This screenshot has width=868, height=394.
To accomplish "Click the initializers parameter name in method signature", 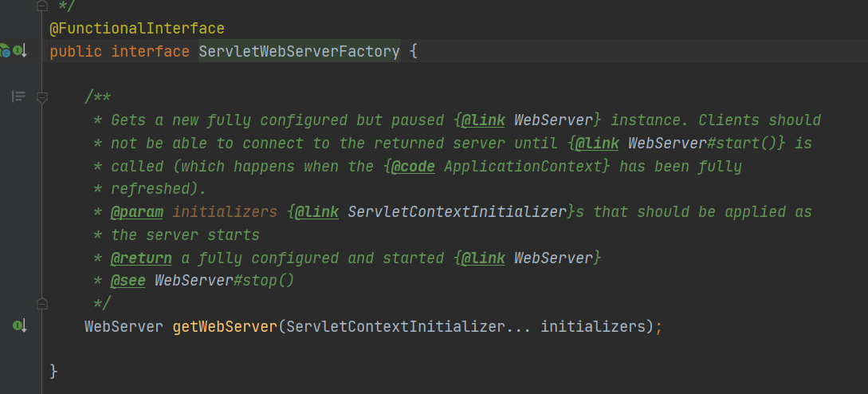I will coord(594,326).
